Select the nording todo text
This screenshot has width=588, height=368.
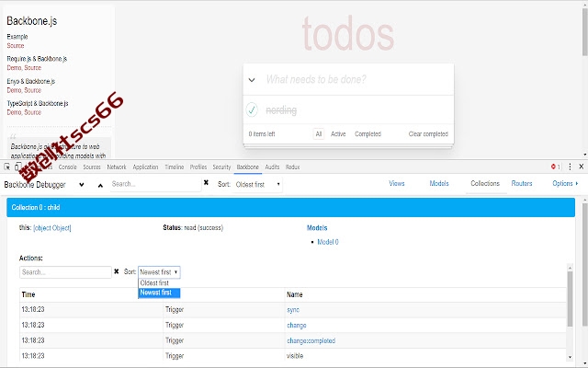coord(281,110)
